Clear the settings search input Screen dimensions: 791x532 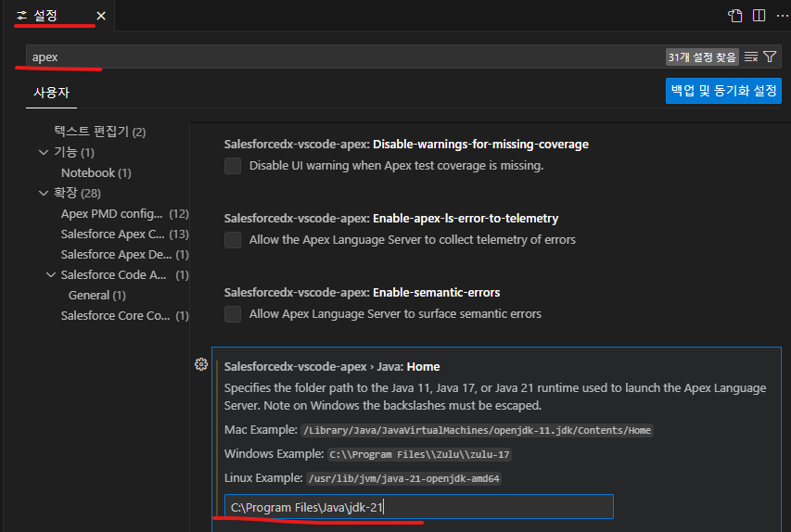[x=750, y=57]
